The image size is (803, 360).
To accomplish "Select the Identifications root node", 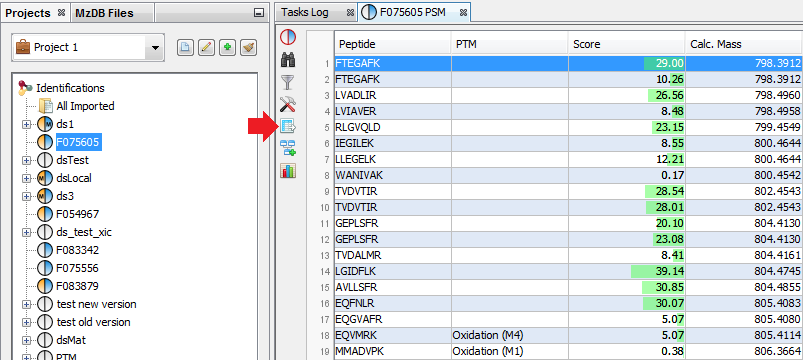I will coord(70,88).
